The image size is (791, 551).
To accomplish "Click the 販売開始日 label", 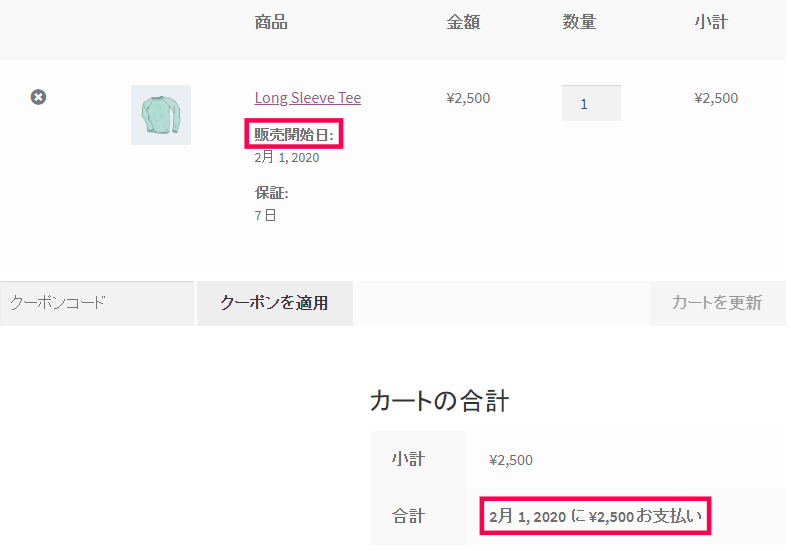I will coord(294,135).
